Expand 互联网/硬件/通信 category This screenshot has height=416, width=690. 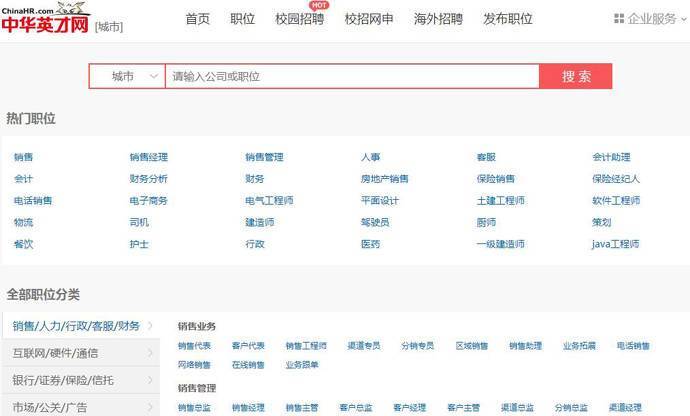pyautogui.click(x=81, y=353)
